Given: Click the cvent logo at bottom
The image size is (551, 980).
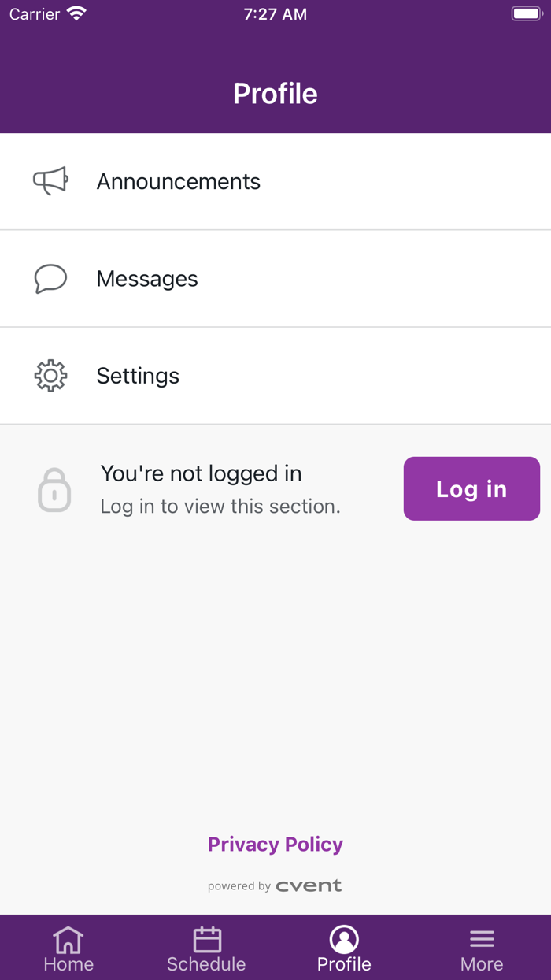Looking at the screenshot, I should (x=309, y=886).
